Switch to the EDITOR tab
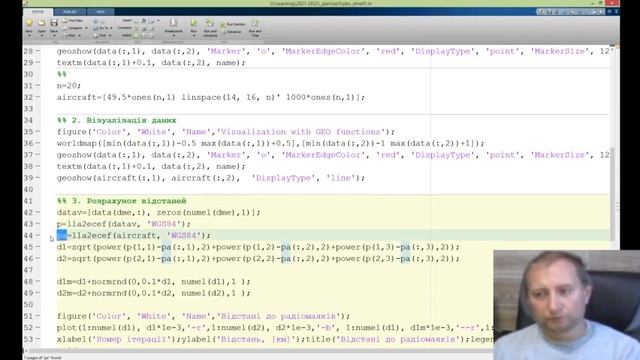 pyautogui.click(x=38, y=11)
